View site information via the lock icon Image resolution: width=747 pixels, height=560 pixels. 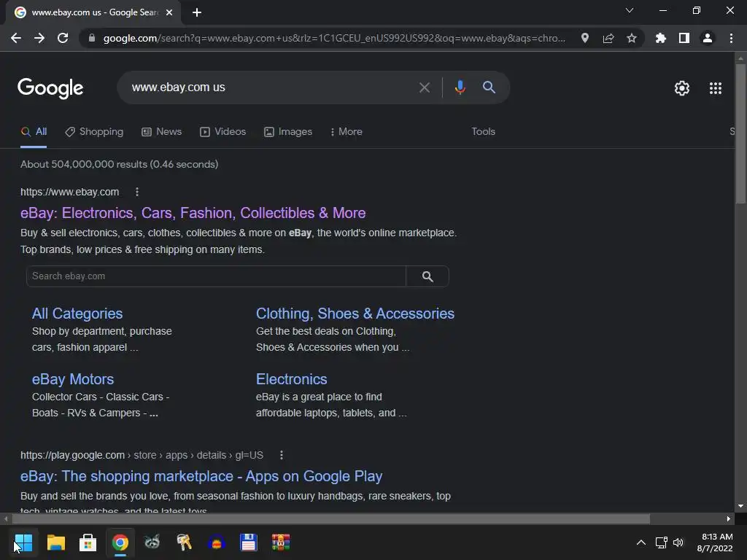[x=92, y=38]
